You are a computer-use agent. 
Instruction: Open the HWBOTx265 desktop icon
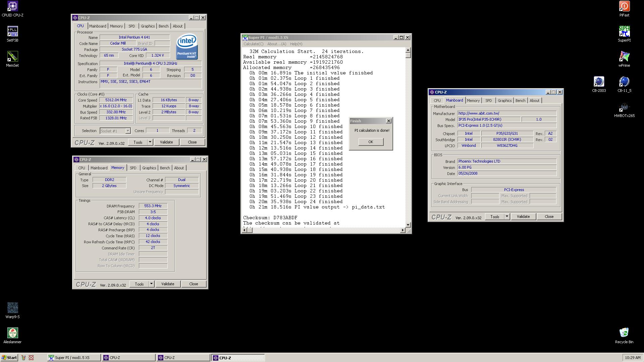pos(624,110)
